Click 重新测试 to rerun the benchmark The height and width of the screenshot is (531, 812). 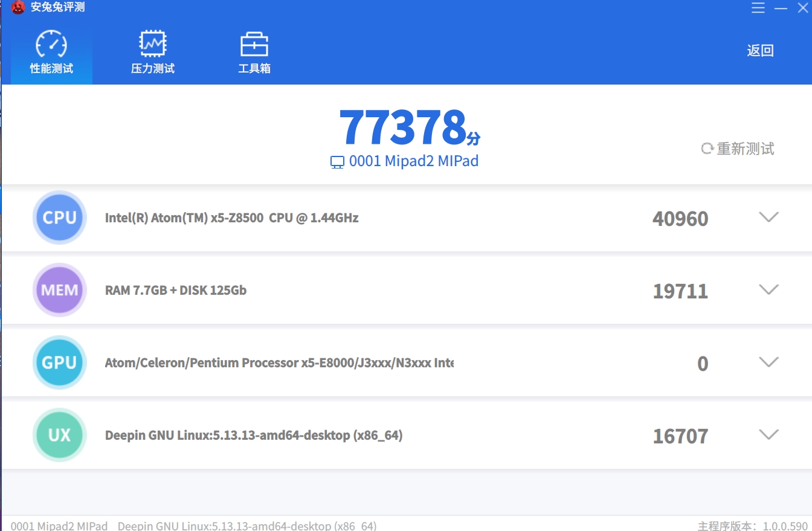tap(738, 149)
